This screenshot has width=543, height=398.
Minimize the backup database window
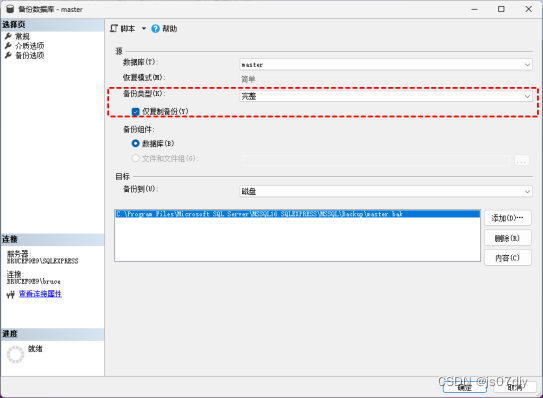tap(474, 9)
